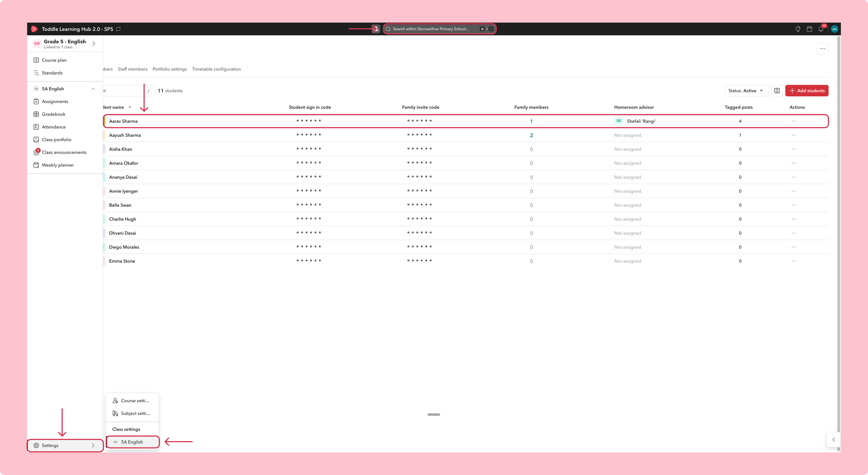Open Aayush Sharma's family members count link
The width and height of the screenshot is (868, 475).
531,135
